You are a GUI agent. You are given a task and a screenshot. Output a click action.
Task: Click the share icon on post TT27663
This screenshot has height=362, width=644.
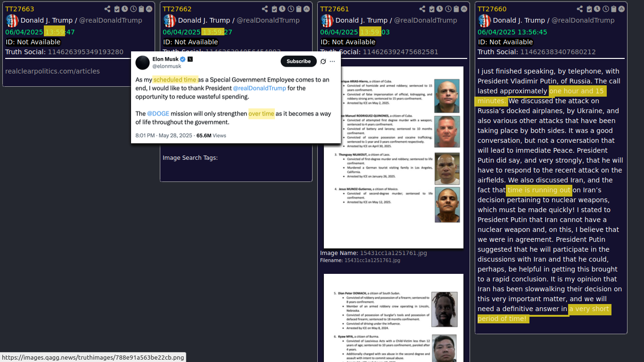click(107, 9)
